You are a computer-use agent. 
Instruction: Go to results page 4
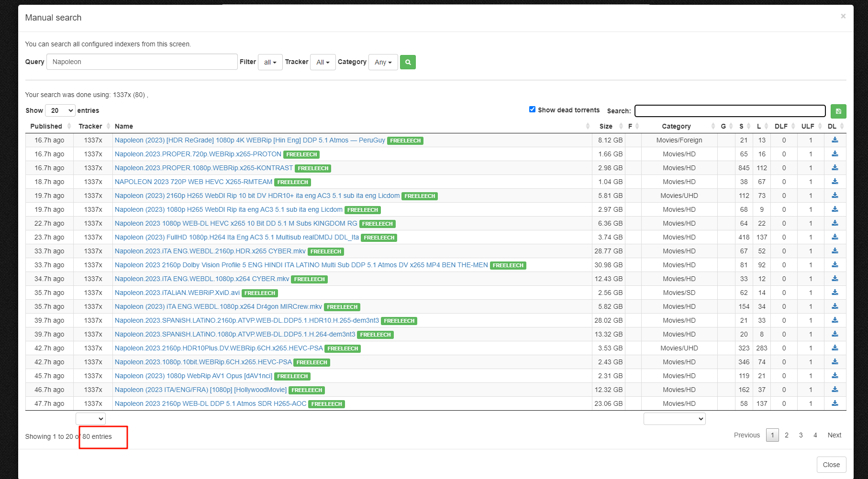(815, 435)
